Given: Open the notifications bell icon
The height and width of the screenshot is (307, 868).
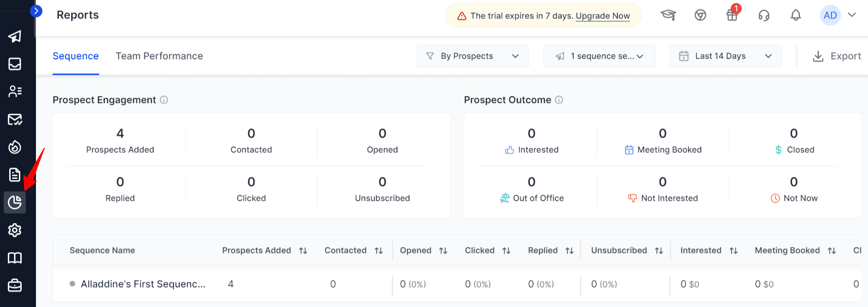Looking at the screenshot, I should [x=796, y=15].
